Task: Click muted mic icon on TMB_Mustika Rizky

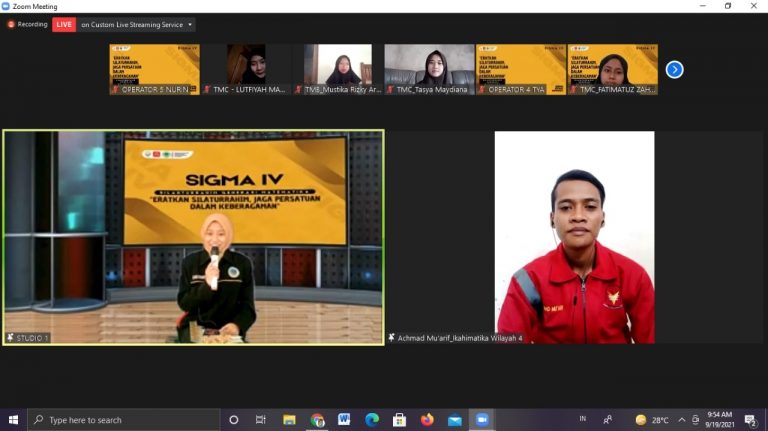Action: pos(298,90)
